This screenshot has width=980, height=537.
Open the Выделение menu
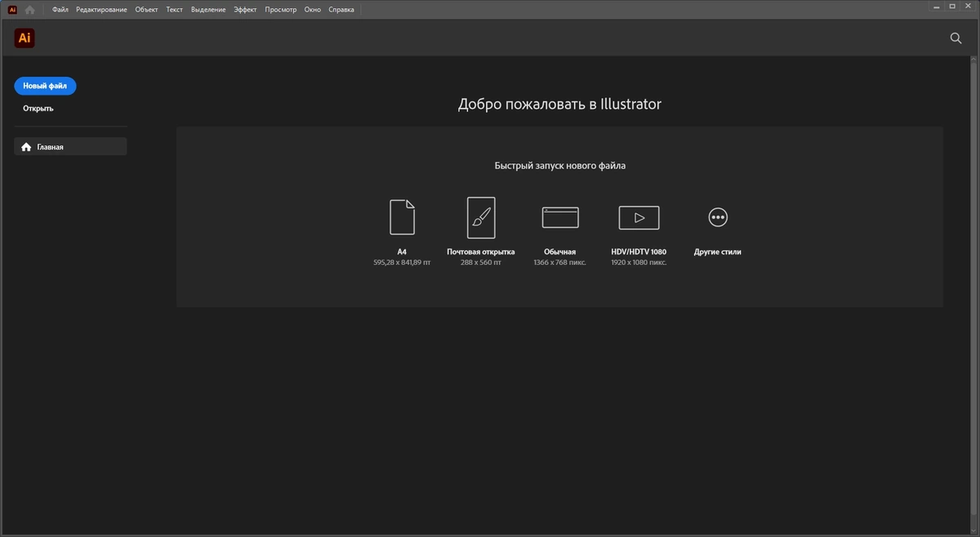tap(208, 10)
